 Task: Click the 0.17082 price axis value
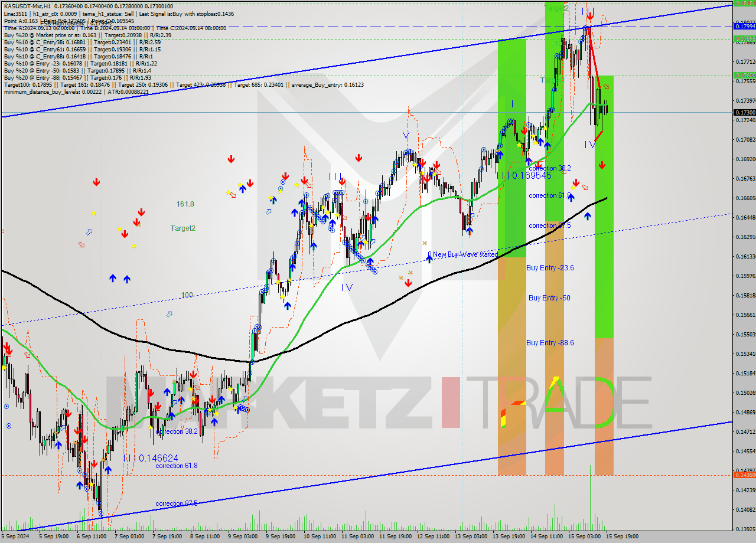(x=744, y=140)
